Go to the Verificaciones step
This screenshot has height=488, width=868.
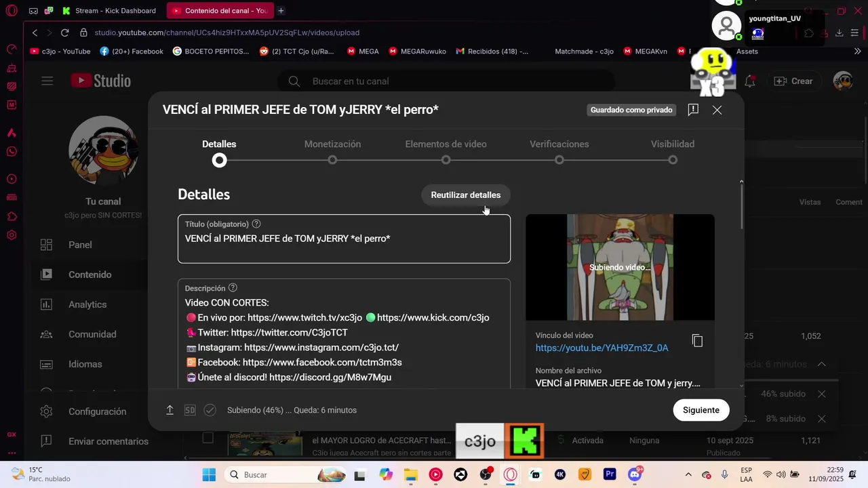click(x=559, y=152)
